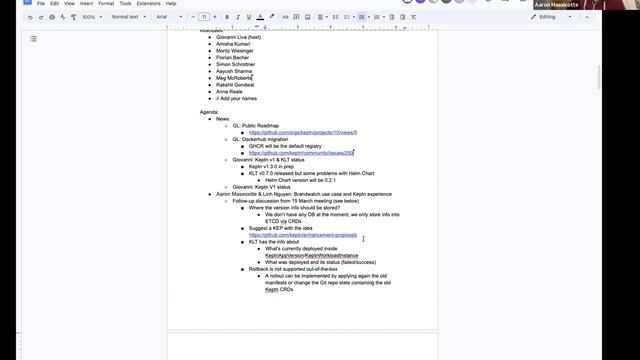Click the purple collaborator avatar in header
Screen dimensions: 640x360
(x=420, y=1)
